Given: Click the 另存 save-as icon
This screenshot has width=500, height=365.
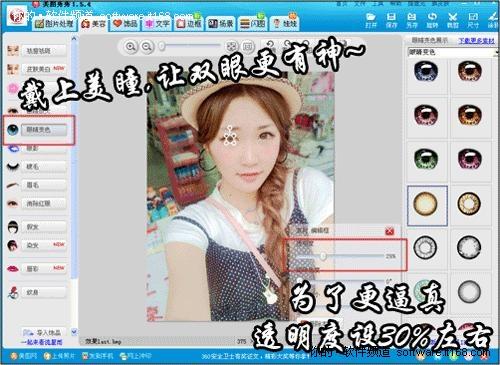Looking at the screenshot, I should click(412, 20).
